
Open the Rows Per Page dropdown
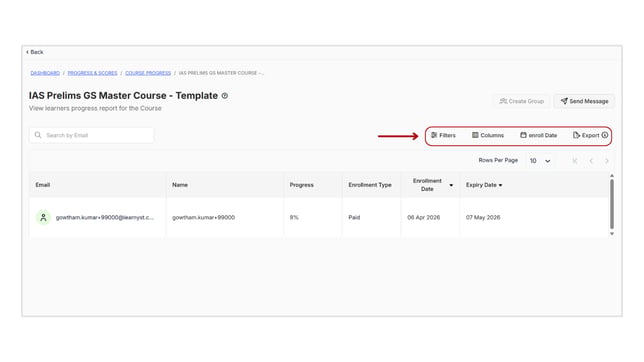coord(540,161)
